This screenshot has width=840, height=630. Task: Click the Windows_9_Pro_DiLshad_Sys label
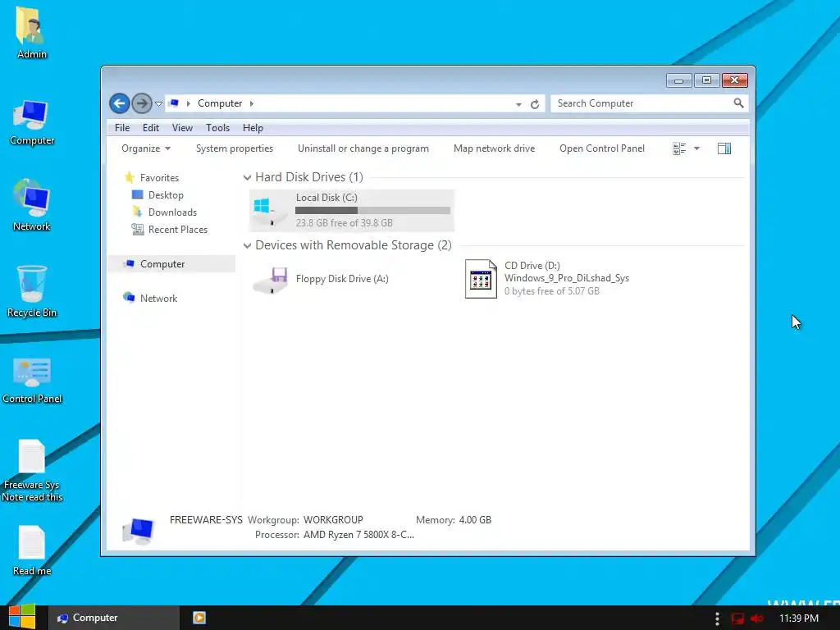point(567,278)
